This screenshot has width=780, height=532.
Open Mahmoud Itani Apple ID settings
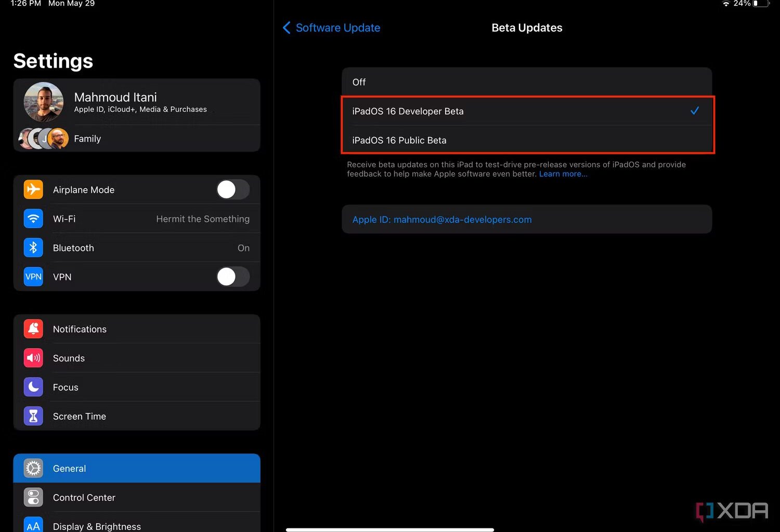pyautogui.click(x=137, y=102)
